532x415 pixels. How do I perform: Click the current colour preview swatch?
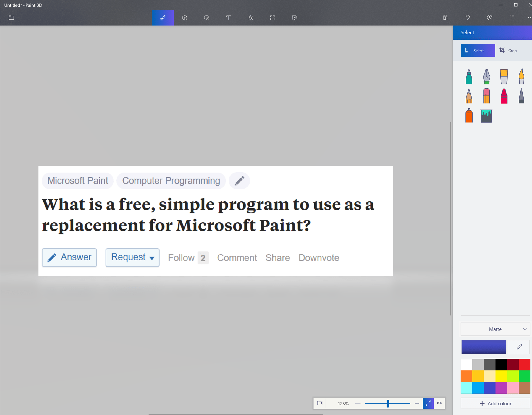(x=484, y=347)
